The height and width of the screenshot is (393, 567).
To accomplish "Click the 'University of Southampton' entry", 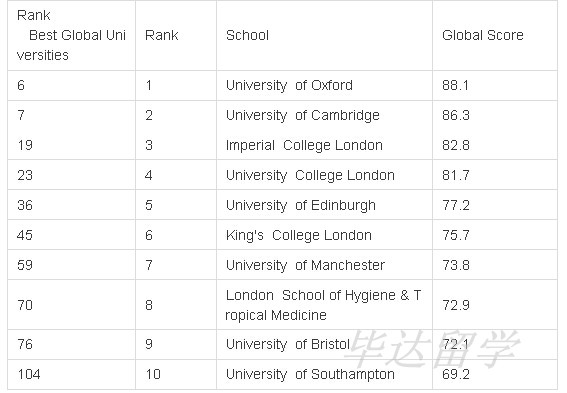I will (x=310, y=374).
